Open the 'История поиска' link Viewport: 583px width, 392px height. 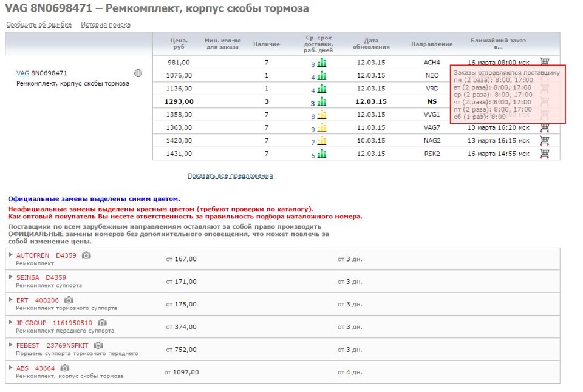click(106, 24)
